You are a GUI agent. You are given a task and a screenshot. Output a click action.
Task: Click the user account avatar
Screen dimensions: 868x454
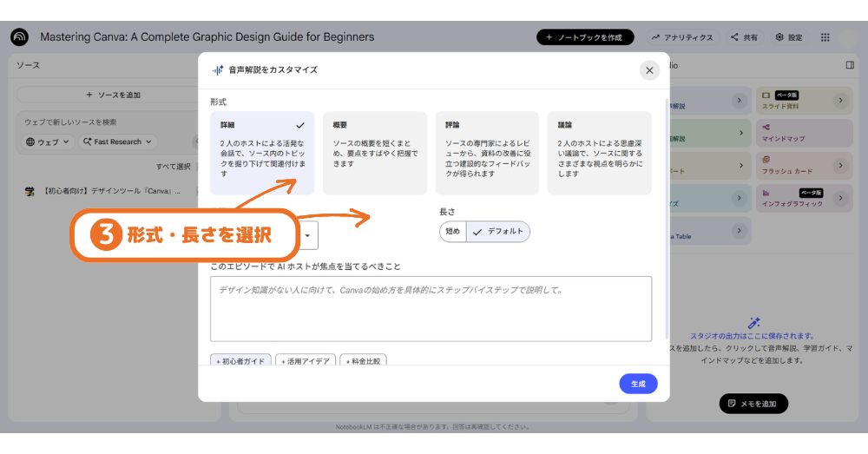tap(847, 37)
